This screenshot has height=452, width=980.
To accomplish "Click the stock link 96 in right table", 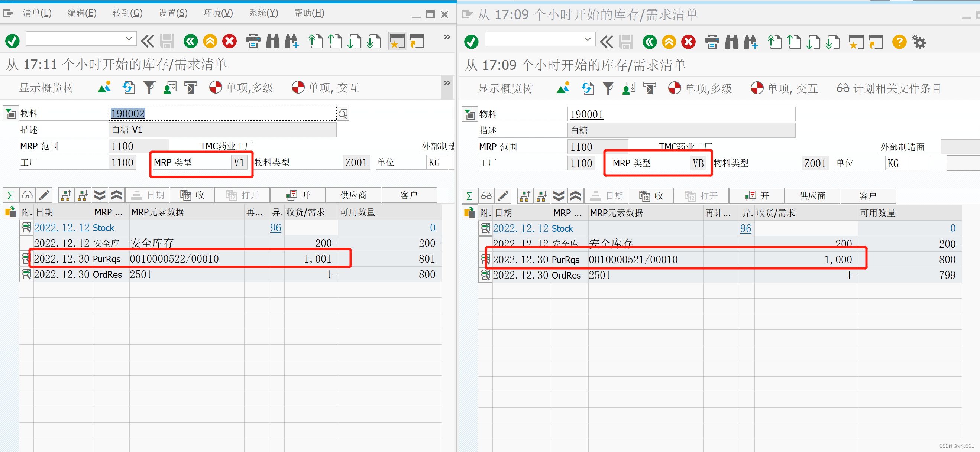I will point(745,228).
